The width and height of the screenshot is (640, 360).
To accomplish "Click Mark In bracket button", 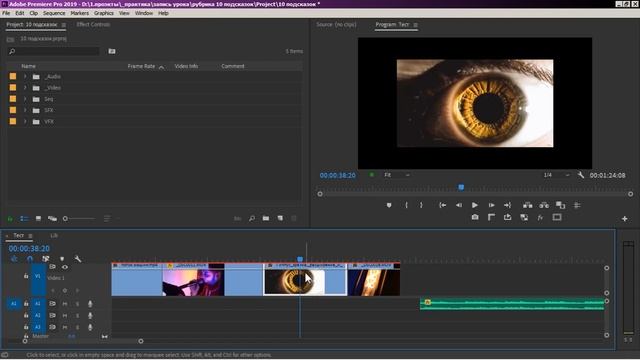I will pyautogui.click(x=406, y=205).
